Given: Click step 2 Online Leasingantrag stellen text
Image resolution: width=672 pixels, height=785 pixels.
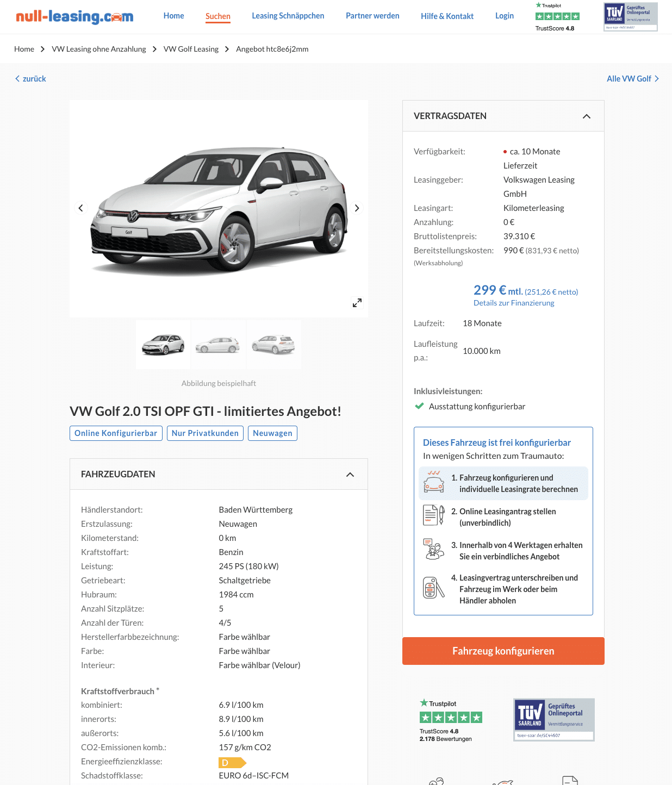Looking at the screenshot, I should (x=503, y=517).
